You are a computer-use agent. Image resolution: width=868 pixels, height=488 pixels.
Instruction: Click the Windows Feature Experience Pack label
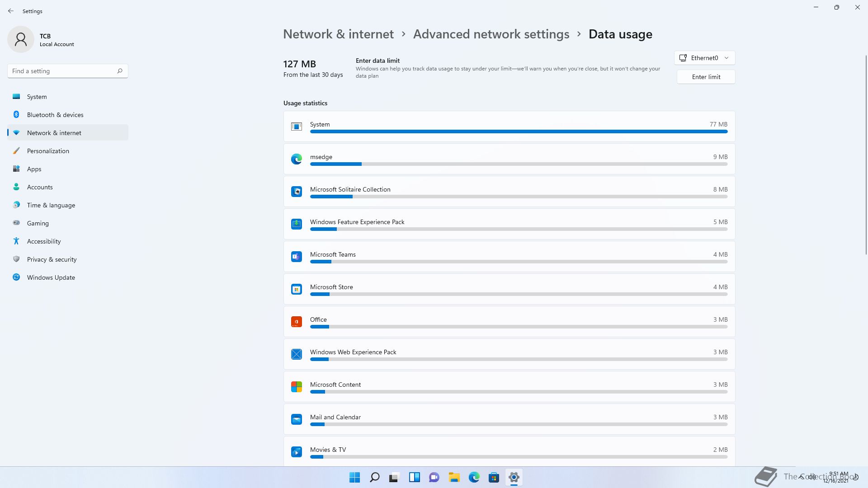[x=357, y=222]
